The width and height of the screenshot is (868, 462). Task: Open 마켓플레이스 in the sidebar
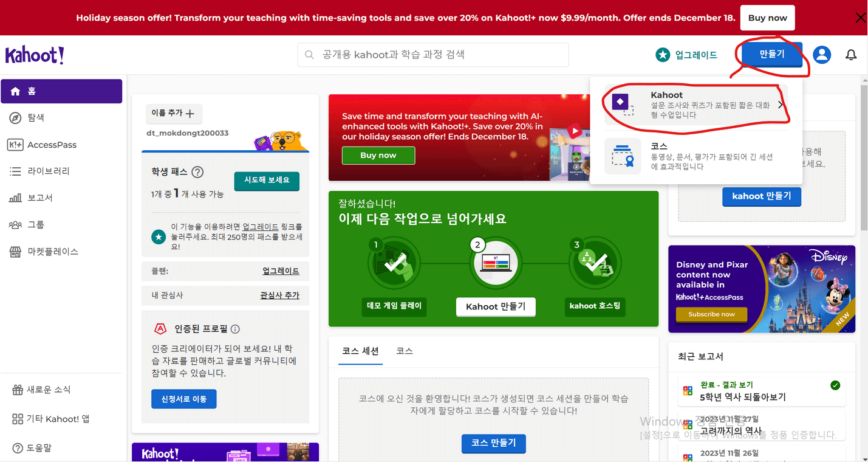[61, 252]
